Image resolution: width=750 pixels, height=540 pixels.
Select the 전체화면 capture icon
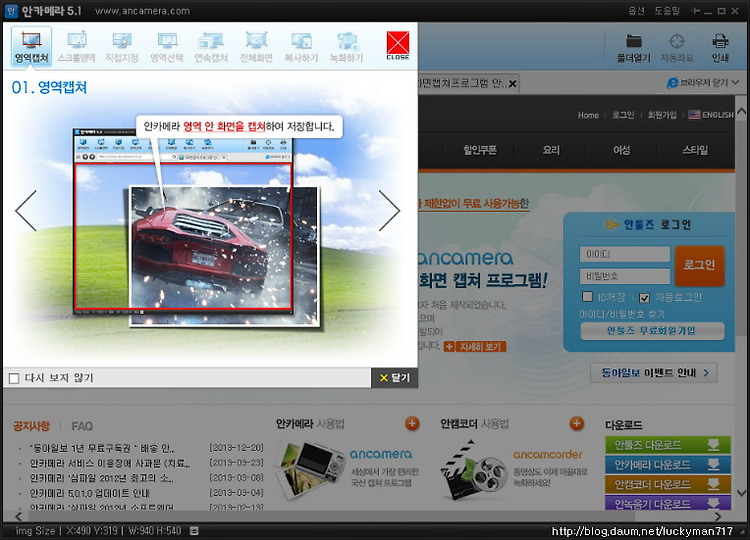tap(256, 47)
